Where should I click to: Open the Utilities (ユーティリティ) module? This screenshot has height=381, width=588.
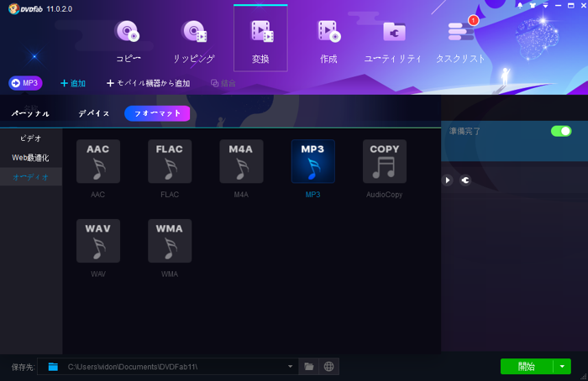pos(393,40)
